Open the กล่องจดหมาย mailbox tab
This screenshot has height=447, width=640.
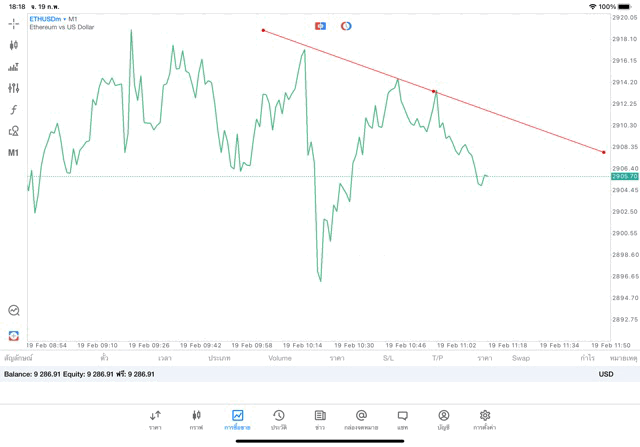361,419
